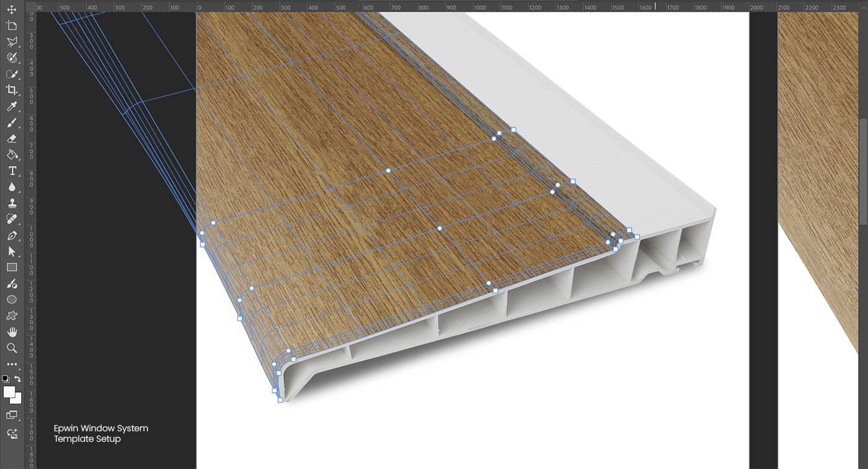This screenshot has width=868, height=469.
Task: Select the Paint Bucket tool
Action: 12,155
